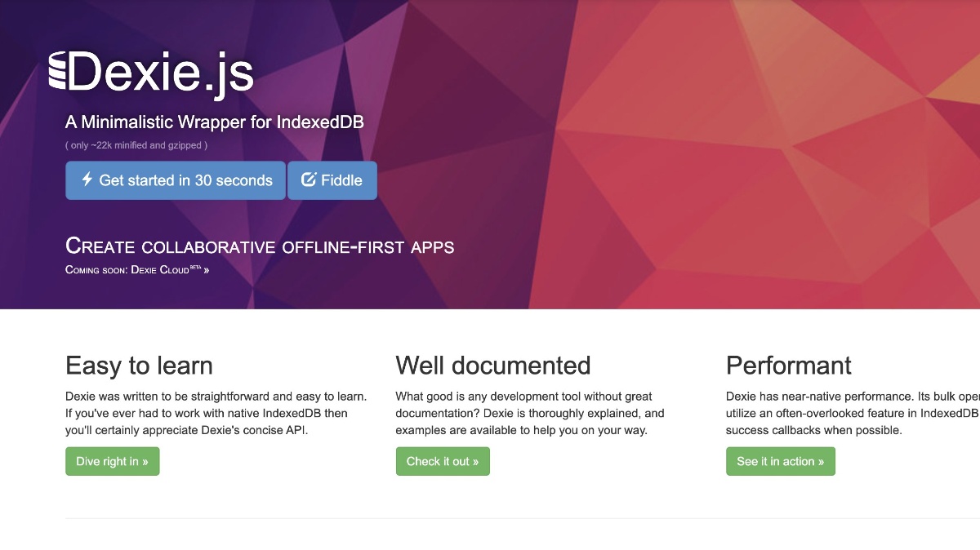This screenshot has height=550, width=980.
Task: Click the Easy to learn heading
Action: tap(139, 366)
